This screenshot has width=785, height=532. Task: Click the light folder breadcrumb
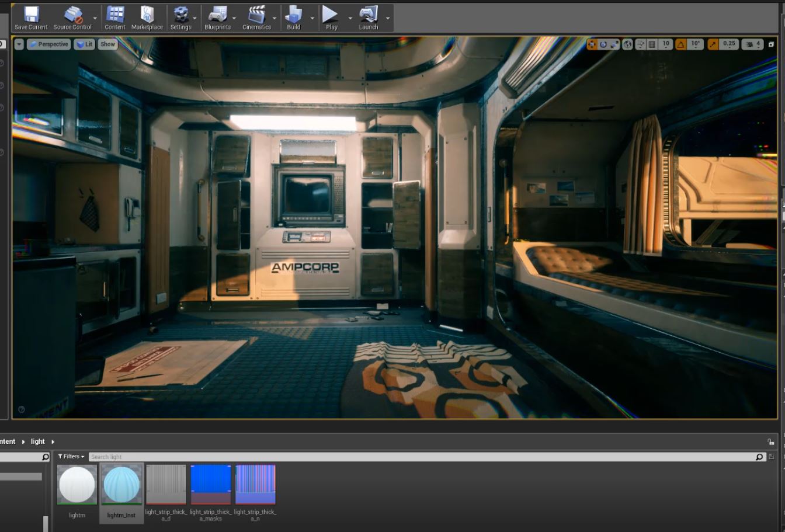[x=37, y=441]
